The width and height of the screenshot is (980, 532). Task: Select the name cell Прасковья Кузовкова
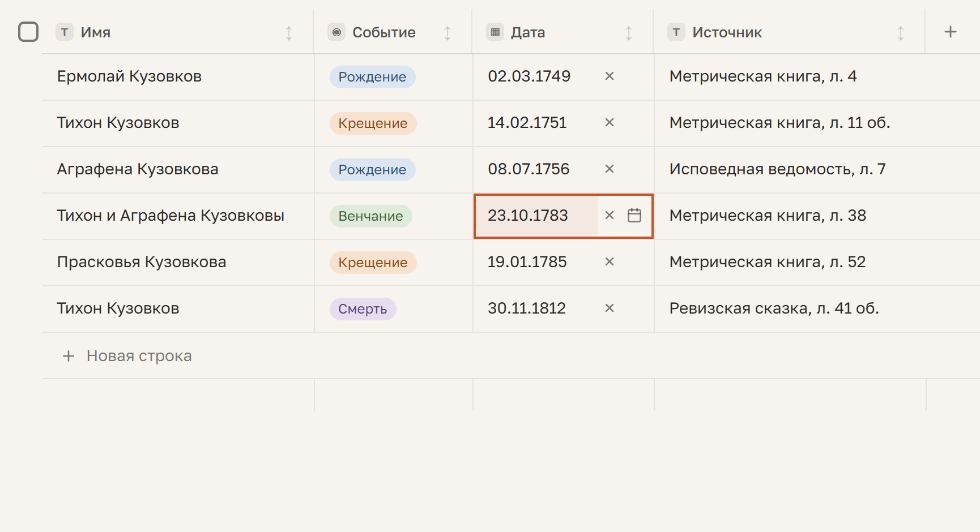click(178, 263)
